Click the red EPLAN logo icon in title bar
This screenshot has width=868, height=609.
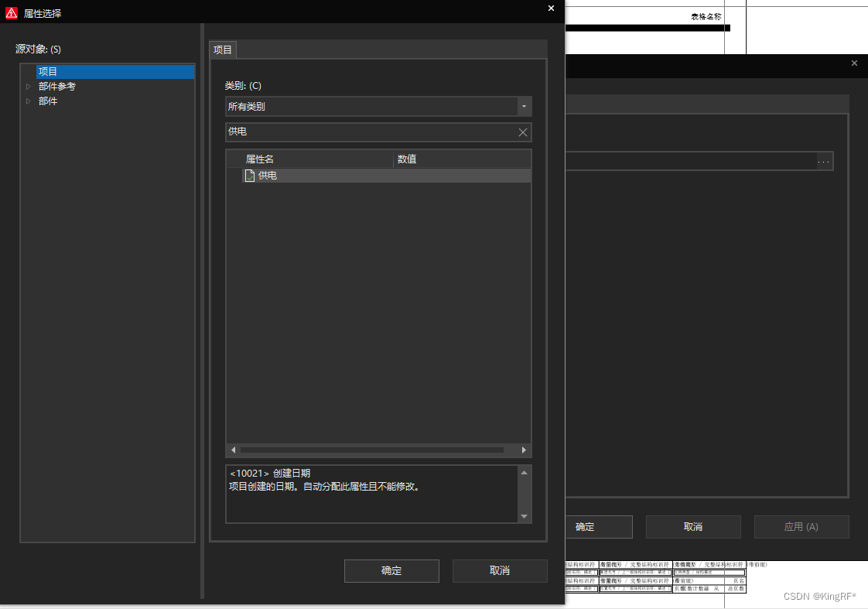(12, 12)
